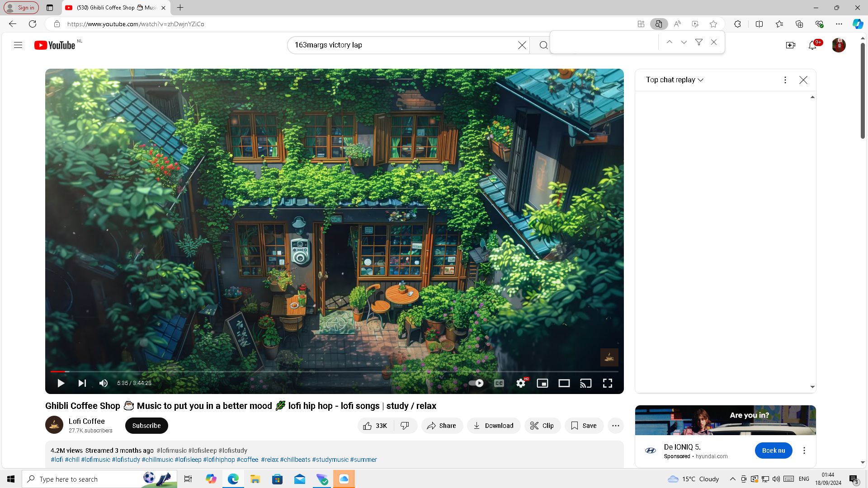Open the #coffee hashtag link
This screenshot has width=868, height=488.
[x=247, y=460]
